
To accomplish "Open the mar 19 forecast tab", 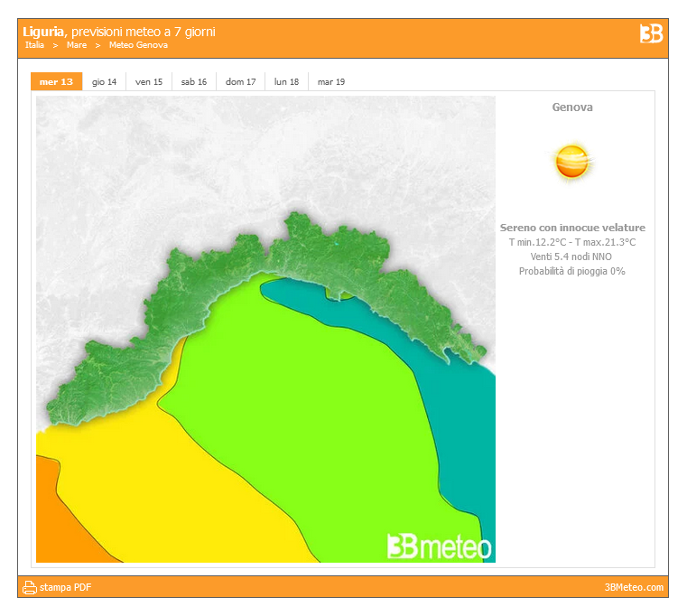I will (331, 82).
